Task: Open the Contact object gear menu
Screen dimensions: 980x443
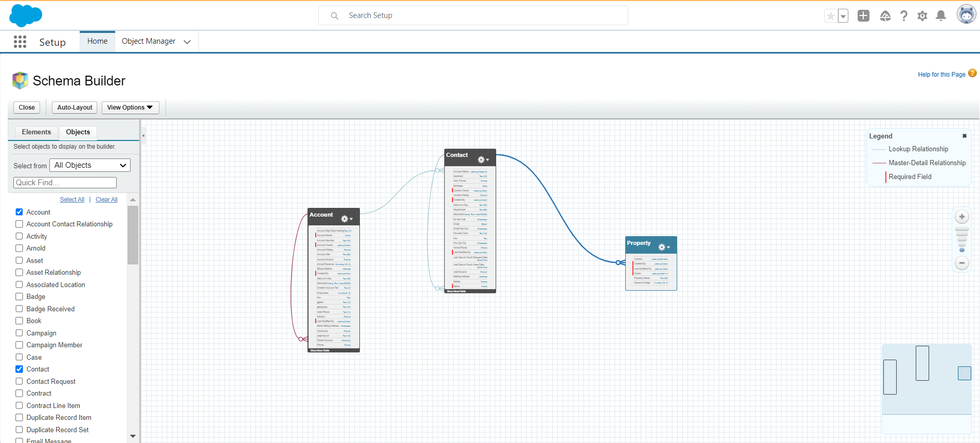Action: pyautogui.click(x=483, y=160)
